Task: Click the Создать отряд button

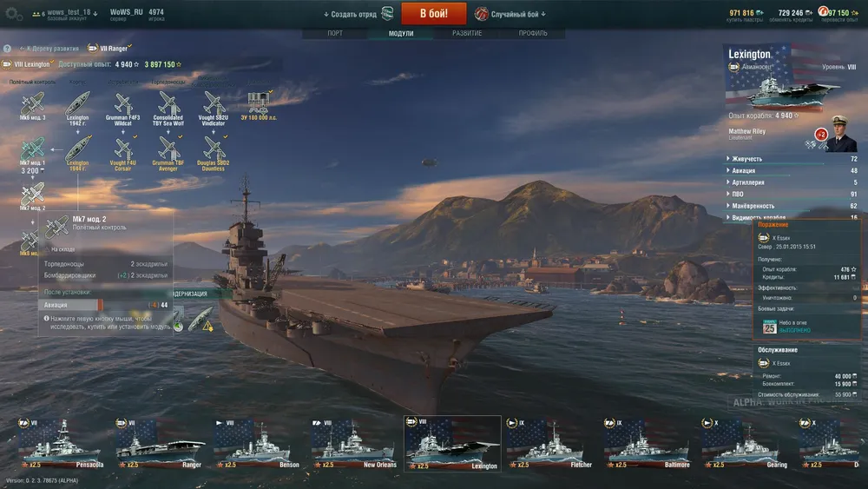Action: coord(358,14)
